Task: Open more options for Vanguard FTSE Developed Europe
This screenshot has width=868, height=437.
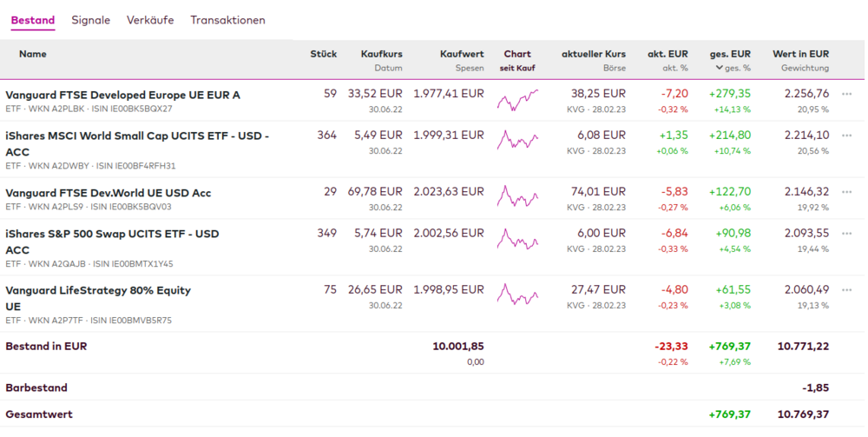Action: click(847, 94)
